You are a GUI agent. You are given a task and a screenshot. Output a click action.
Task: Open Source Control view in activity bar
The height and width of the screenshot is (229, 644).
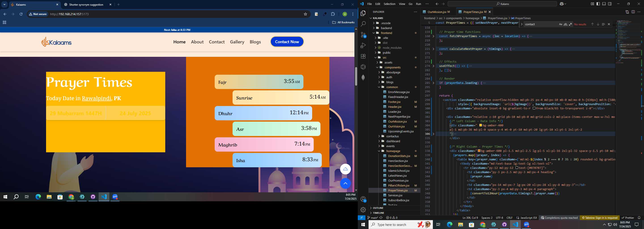pyautogui.click(x=363, y=35)
